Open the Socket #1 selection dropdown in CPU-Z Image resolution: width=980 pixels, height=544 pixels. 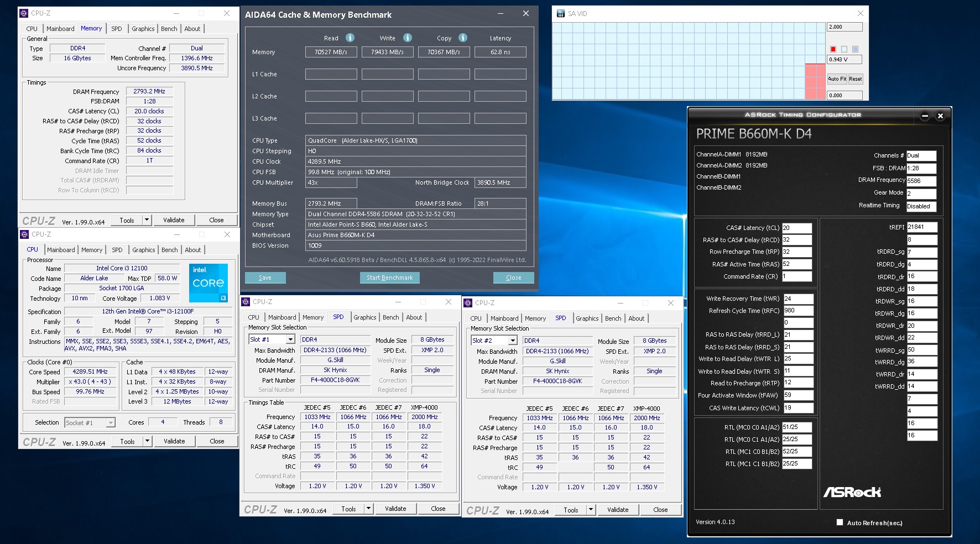pyautogui.click(x=111, y=423)
